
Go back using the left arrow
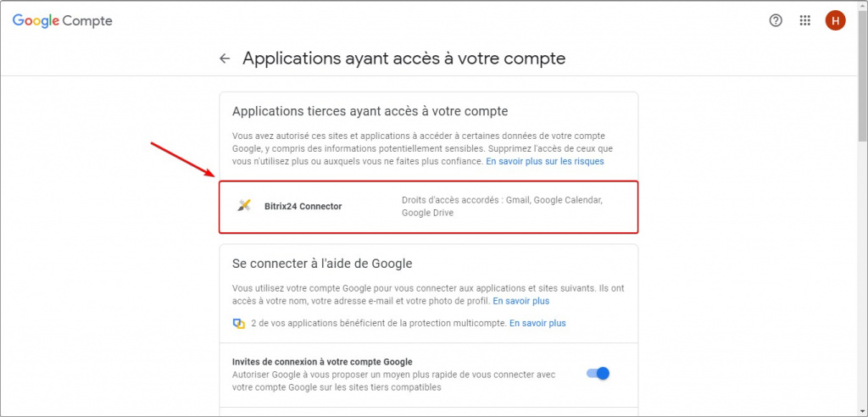[x=225, y=58]
